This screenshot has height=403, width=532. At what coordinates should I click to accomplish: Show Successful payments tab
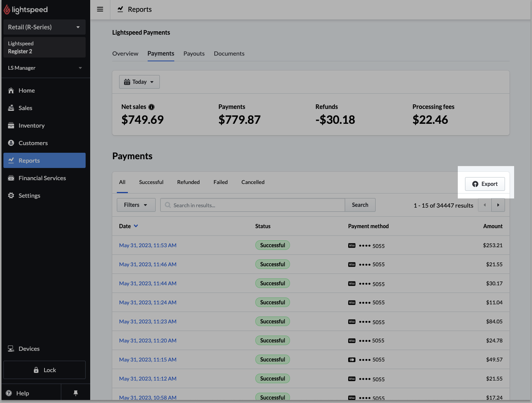[x=151, y=182]
